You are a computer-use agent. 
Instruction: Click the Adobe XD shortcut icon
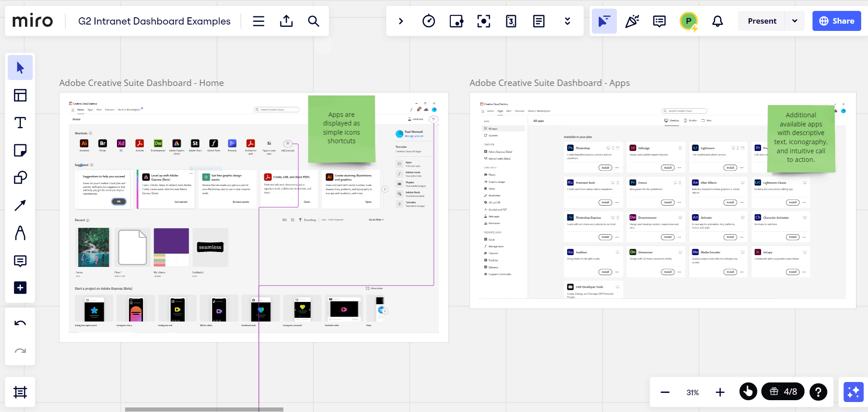121,143
